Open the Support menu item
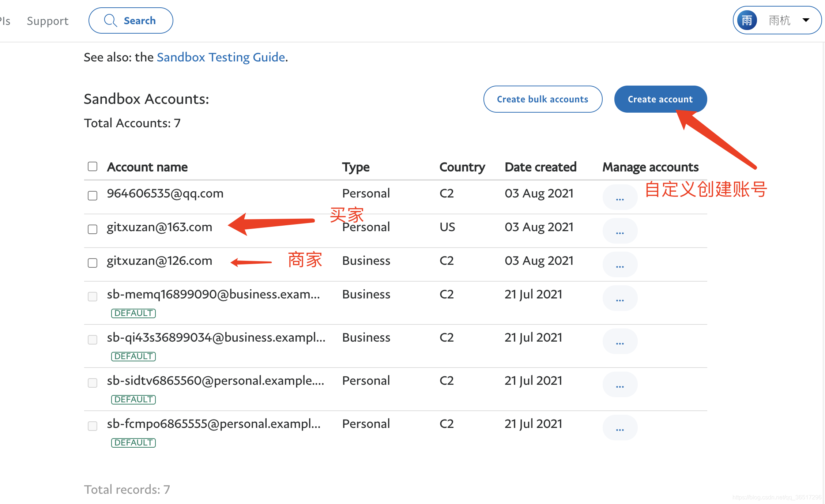825x504 pixels. tap(48, 21)
